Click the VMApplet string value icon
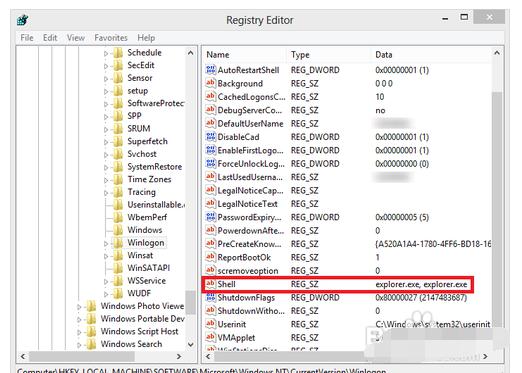The image size is (522, 373). 211,337
